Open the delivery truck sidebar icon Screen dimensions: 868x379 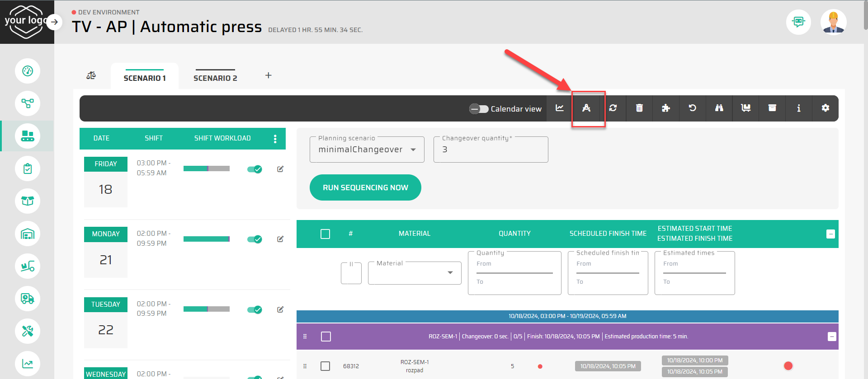[28, 299]
